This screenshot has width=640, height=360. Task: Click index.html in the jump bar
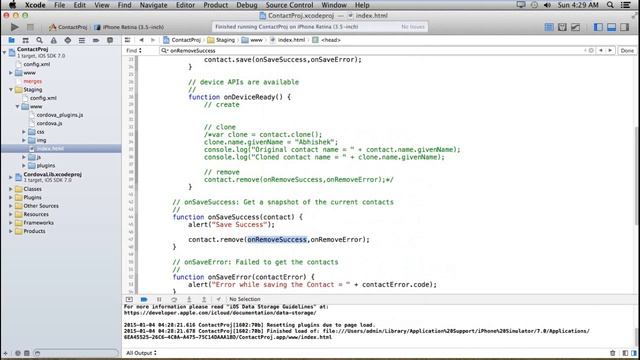288,40
